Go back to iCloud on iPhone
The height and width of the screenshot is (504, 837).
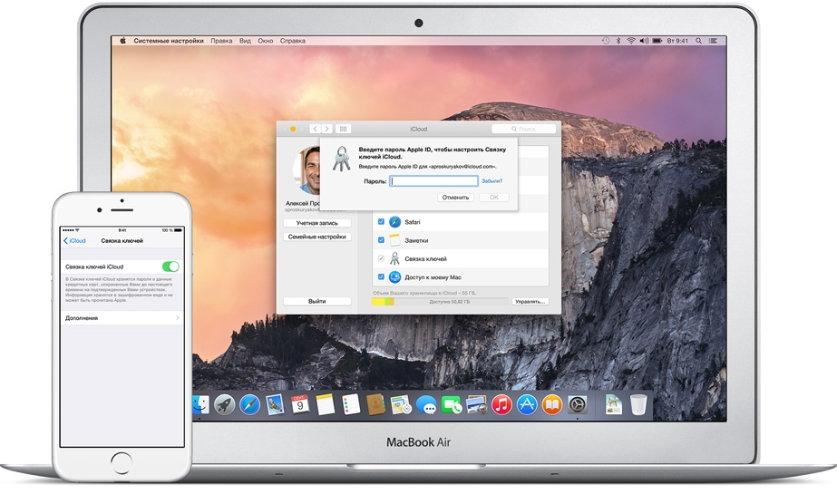point(75,241)
